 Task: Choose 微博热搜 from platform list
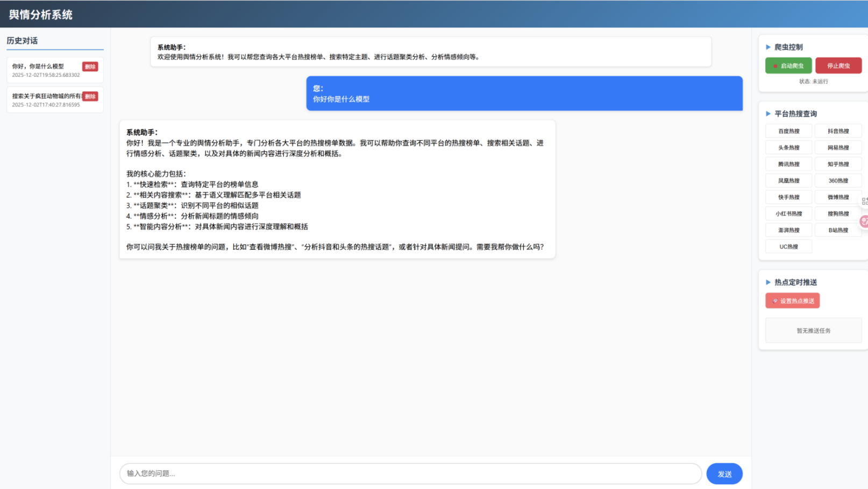point(838,197)
